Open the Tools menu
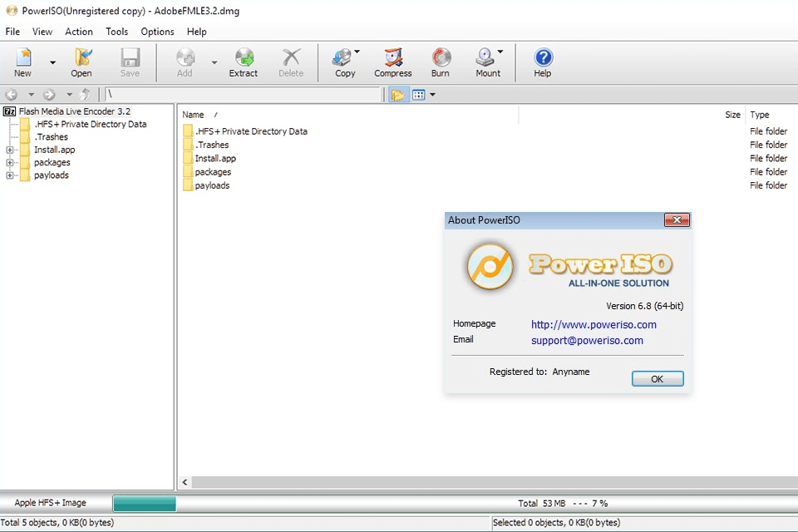The image size is (798, 532). (117, 32)
